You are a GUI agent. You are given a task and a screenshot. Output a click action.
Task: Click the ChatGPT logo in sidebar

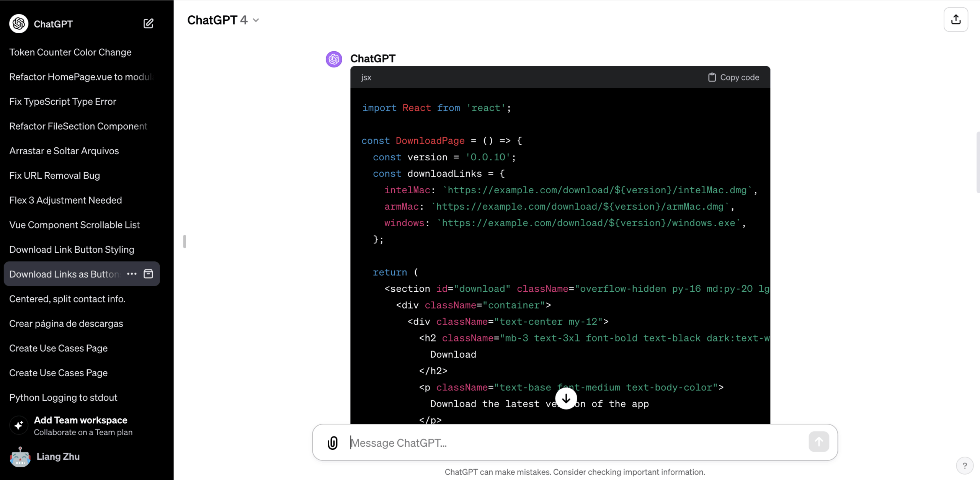pos(19,24)
